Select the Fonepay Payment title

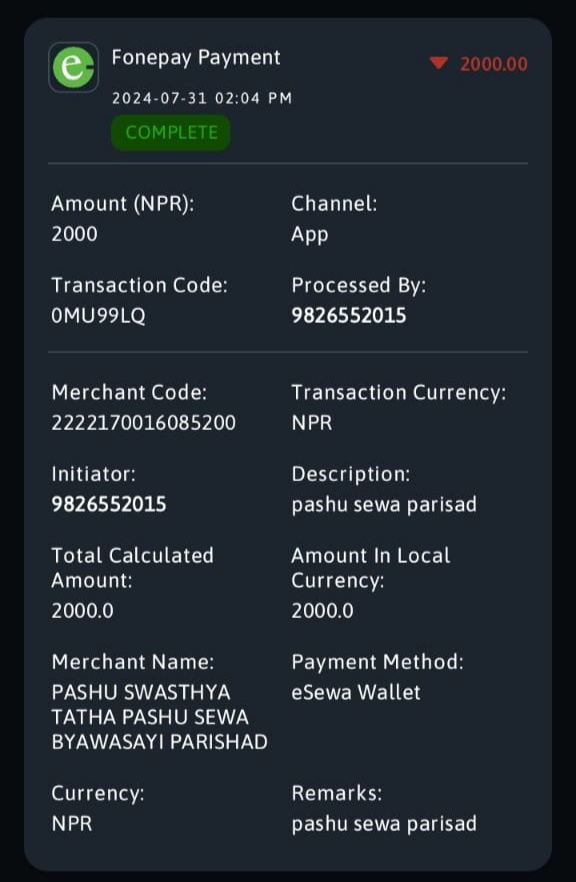[x=196, y=58]
